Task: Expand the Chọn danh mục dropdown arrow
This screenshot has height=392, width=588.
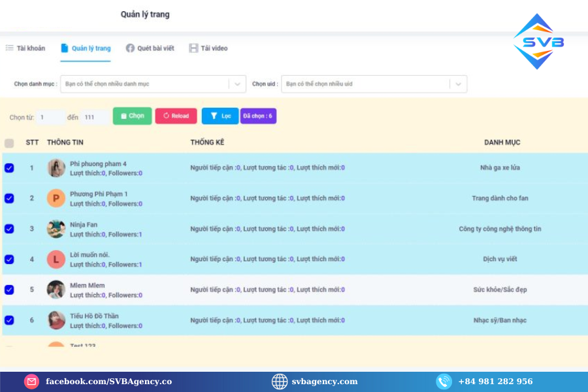Action: click(x=237, y=84)
